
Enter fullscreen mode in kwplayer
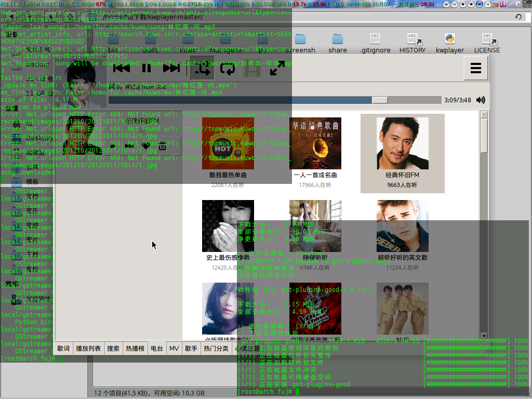pos(277,69)
